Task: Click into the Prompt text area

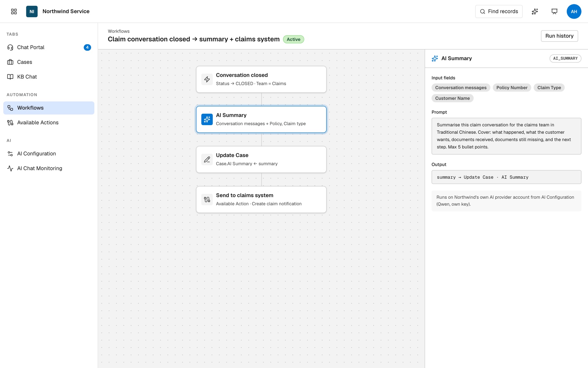Action: [x=506, y=136]
